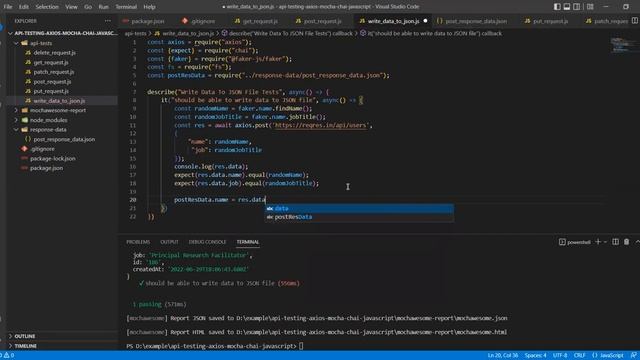Collapse the API-TESTING-AXIOS-MOCHA-CHAI project root
This screenshot has height=360, width=640.
(x=10, y=33)
